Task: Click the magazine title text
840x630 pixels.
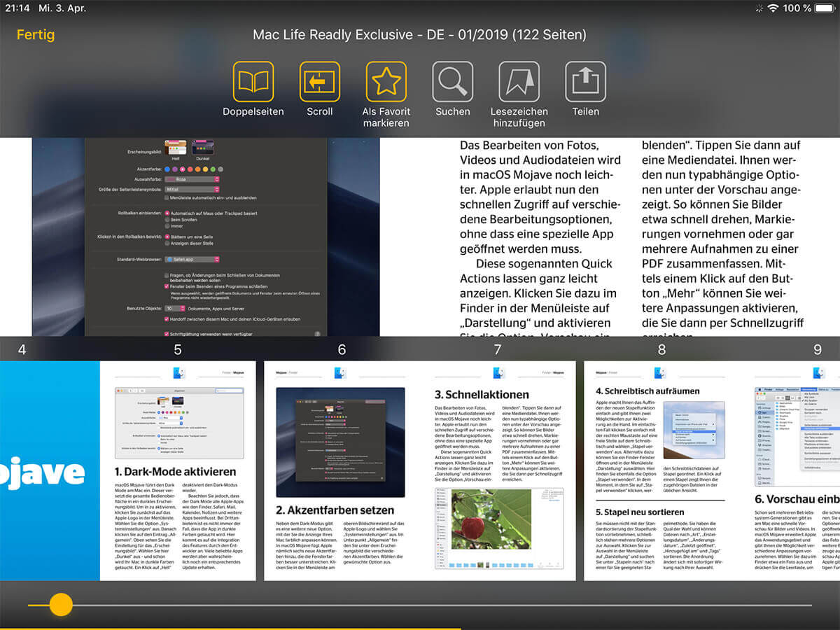Action: pos(419,35)
